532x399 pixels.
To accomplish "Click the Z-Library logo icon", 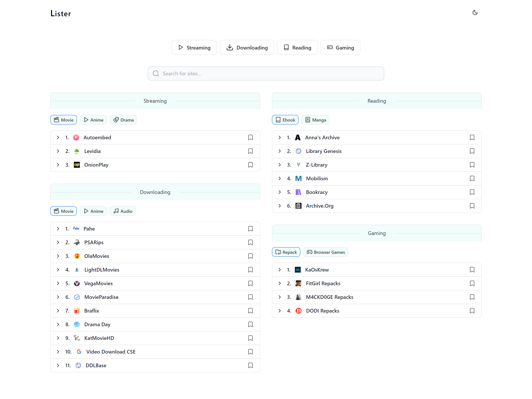I will pos(299,165).
